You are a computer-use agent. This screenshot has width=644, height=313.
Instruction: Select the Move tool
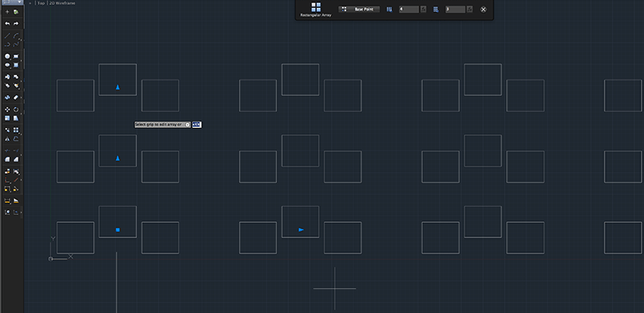pos(7,109)
